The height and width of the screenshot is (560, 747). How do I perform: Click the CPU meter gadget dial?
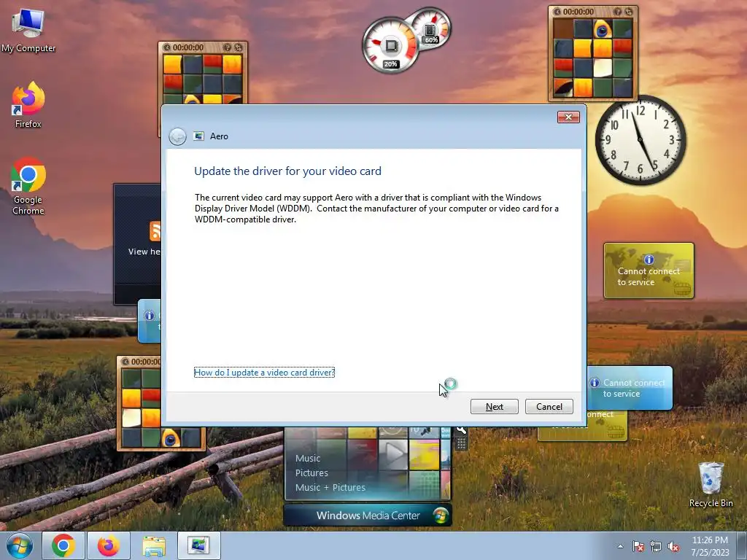point(391,46)
